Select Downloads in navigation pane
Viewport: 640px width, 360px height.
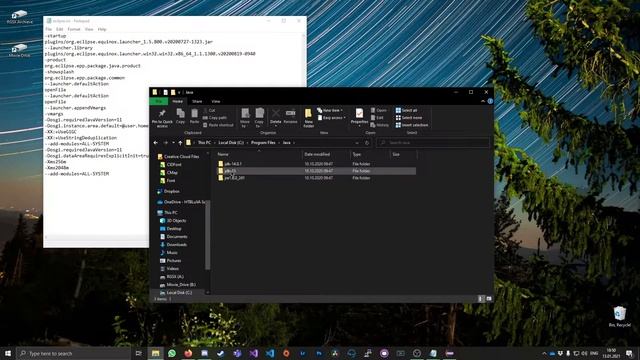pyautogui.click(x=177, y=244)
